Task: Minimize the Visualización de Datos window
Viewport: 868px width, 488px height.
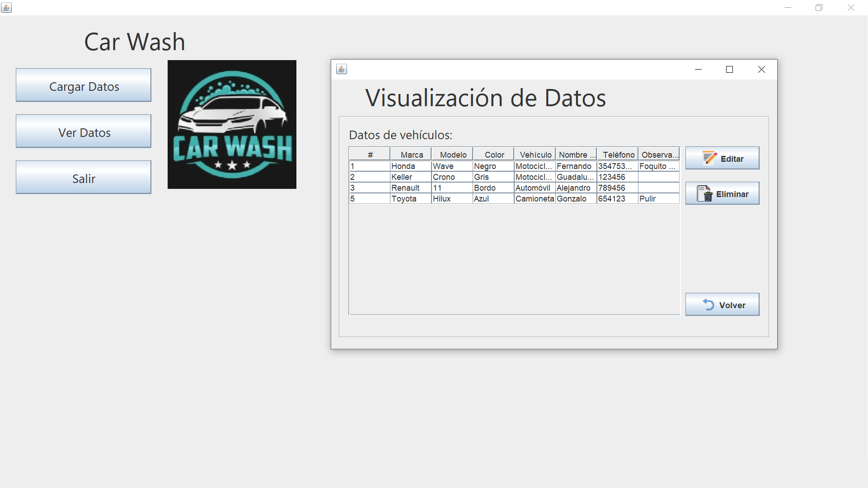Action: click(x=698, y=69)
